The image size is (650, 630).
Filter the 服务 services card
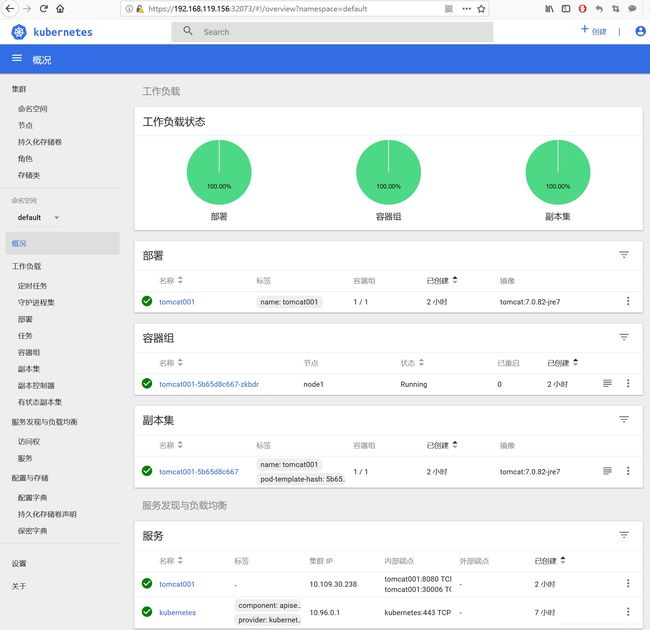click(624, 535)
